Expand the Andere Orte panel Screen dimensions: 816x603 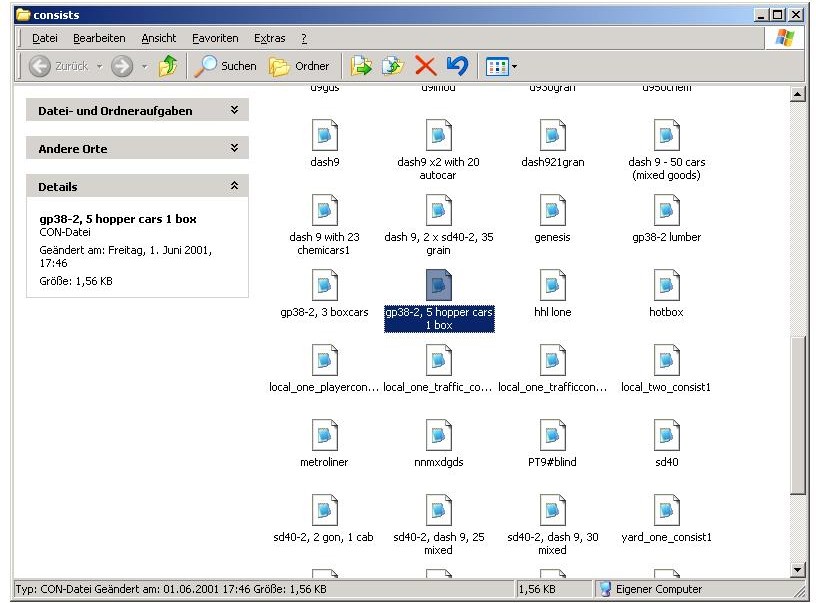[234, 148]
